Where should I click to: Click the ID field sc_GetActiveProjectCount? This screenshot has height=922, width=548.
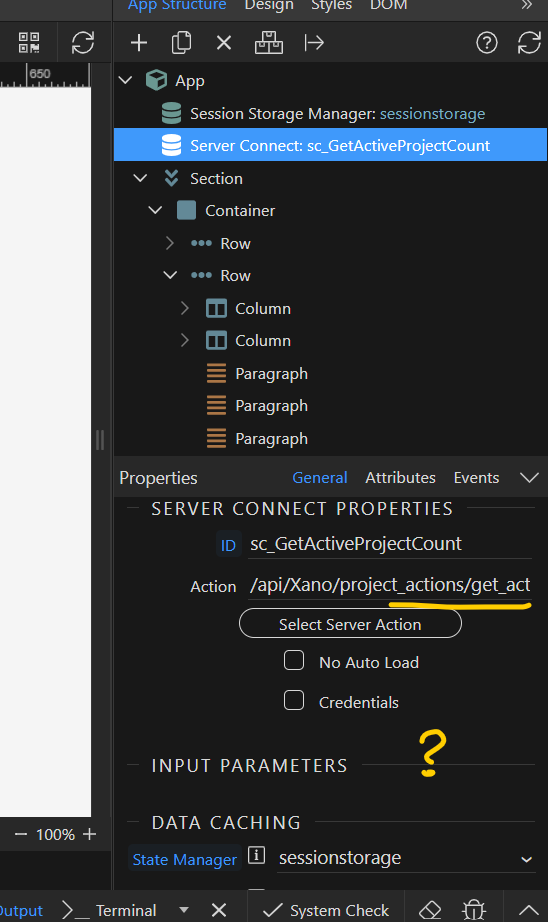pyautogui.click(x=390, y=543)
